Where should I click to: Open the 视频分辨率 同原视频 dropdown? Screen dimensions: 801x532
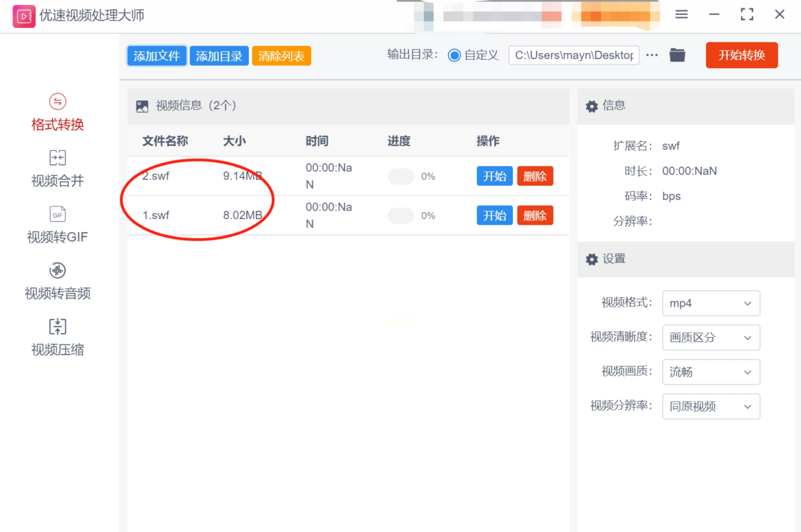pos(711,406)
